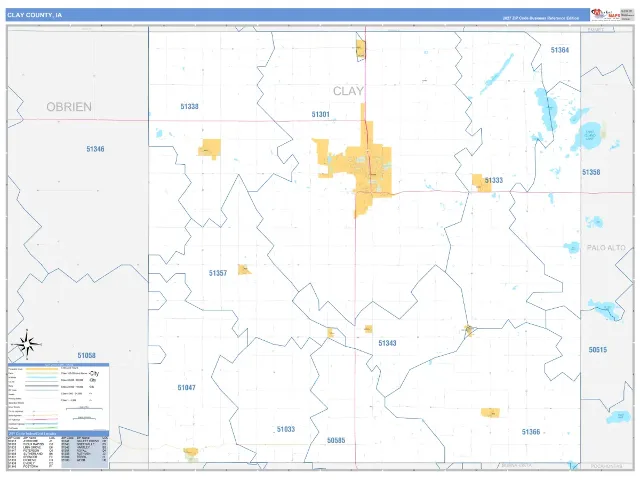Click the orange town area below 51047
Screen dimensions: 640x480
click(x=191, y=453)
